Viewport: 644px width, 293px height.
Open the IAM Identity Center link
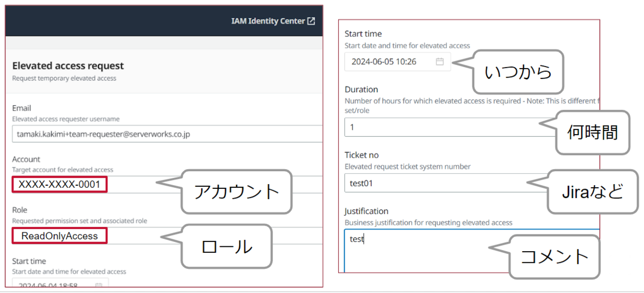click(x=273, y=21)
